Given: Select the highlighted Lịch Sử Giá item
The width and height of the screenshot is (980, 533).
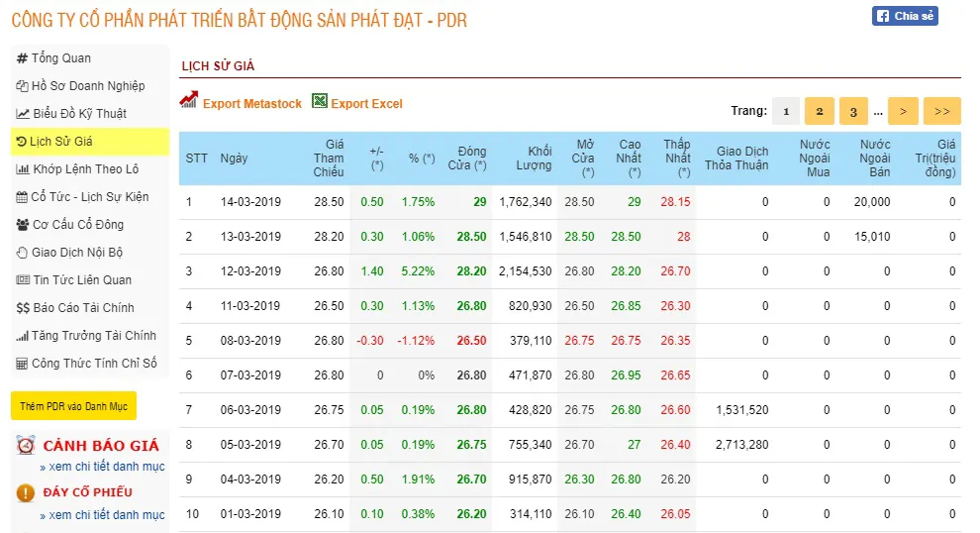Looking at the screenshot, I should [90, 142].
